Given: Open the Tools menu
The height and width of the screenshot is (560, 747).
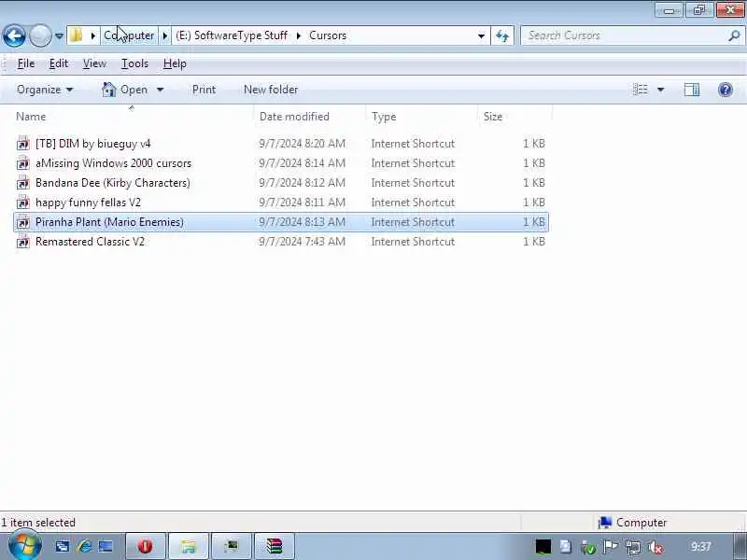Looking at the screenshot, I should (134, 63).
